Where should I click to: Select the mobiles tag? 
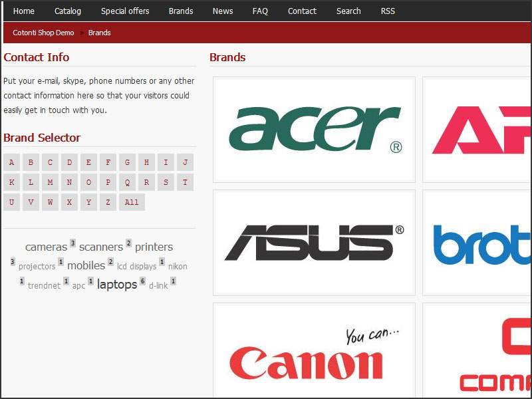coord(86,265)
